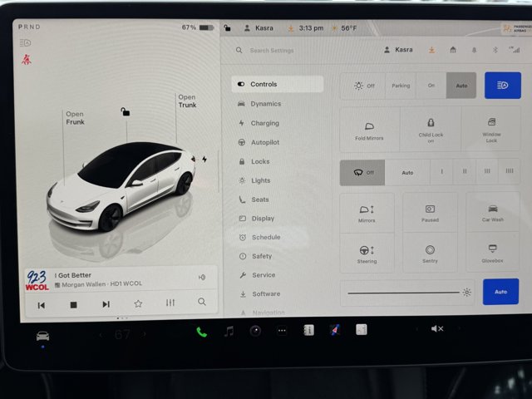This screenshot has width=532, height=399.
Task: Open the Safety settings menu
Action: [x=255, y=256]
